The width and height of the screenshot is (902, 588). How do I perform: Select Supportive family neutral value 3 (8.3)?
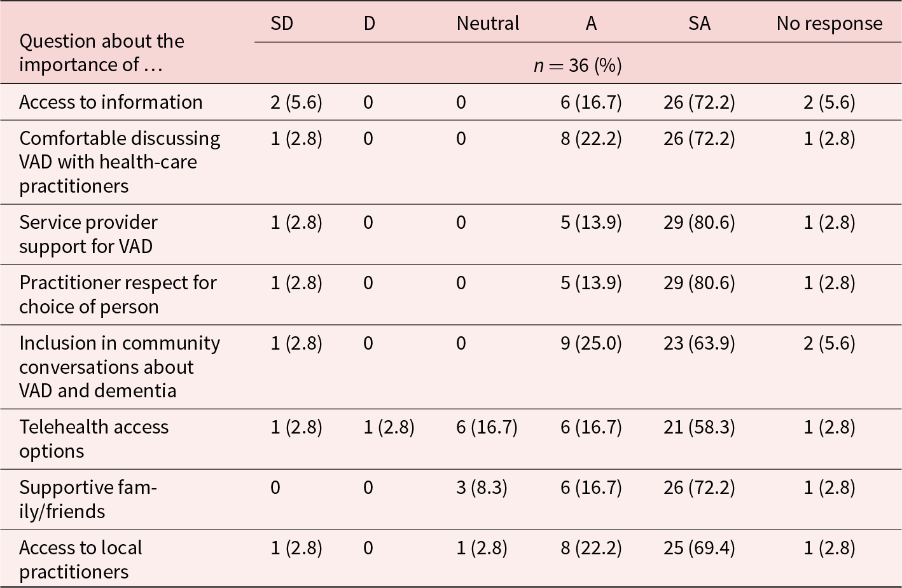(x=482, y=488)
